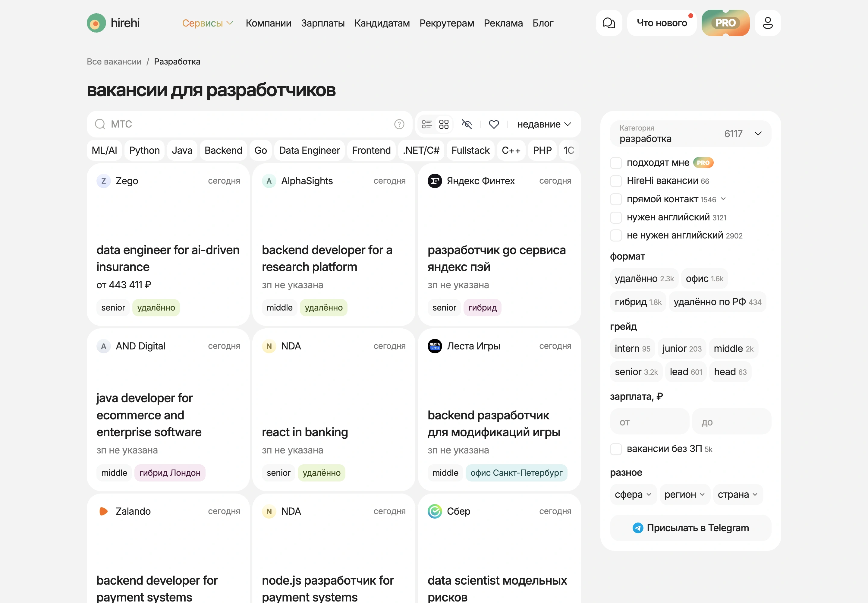Viewport: 868px width, 603px height.
Task: Go to Зарплаты menu item
Action: coord(322,23)
